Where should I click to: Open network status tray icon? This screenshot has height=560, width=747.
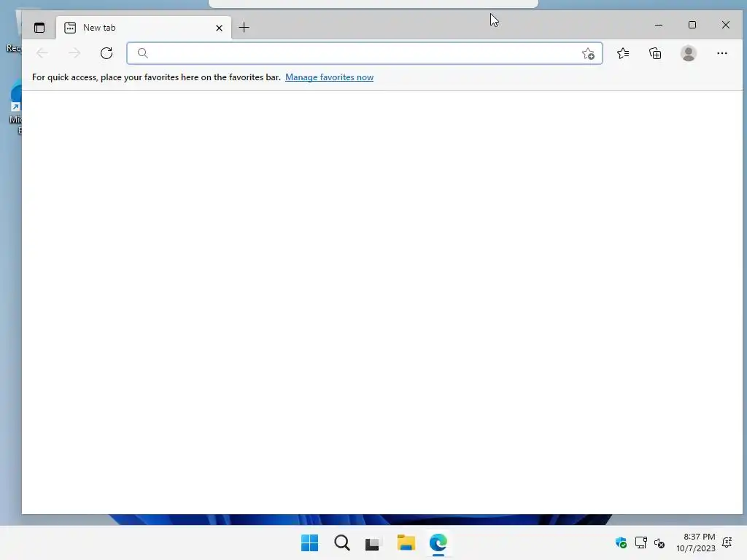point(640,542)
